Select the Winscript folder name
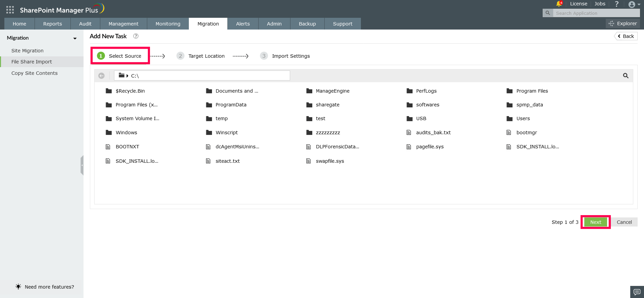The height and width of the screenshot is (298, 644). (x=227, y=133)
